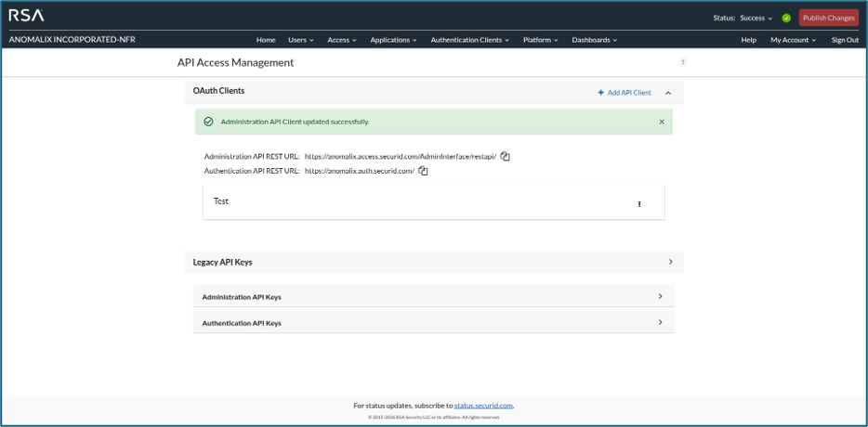This screenshot has width=868, height=427.
Task: Open the Test client options menu
Action: point(639,204)
